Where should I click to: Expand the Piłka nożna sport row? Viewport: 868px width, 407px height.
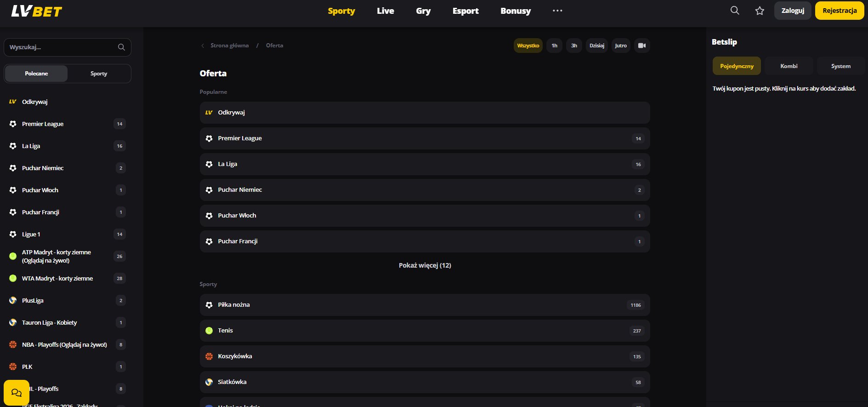425,305
